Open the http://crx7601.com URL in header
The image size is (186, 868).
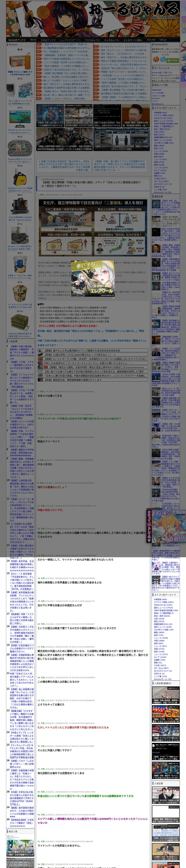[x=164, y=17]
